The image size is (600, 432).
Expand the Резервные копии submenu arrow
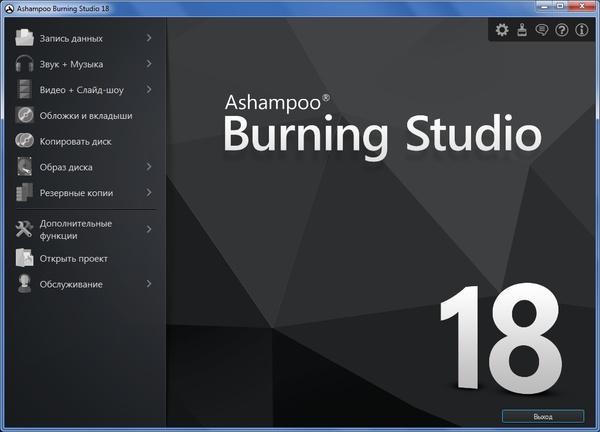[x=148, y=192]
